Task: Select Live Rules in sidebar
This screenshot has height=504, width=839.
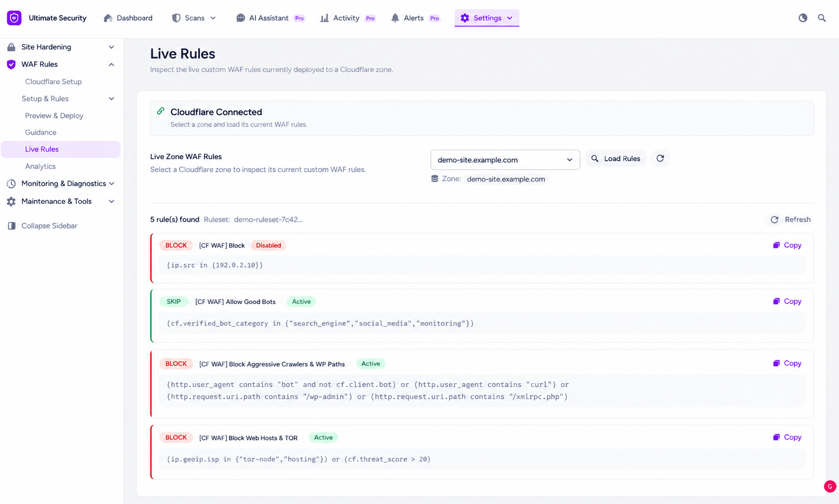Action: coord(61,149)
